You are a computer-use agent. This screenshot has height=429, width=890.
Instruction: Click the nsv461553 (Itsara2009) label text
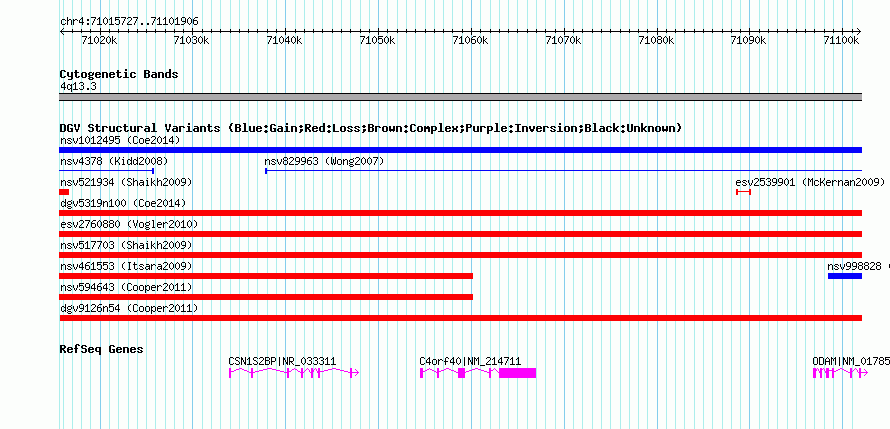[x=126, y=266]
